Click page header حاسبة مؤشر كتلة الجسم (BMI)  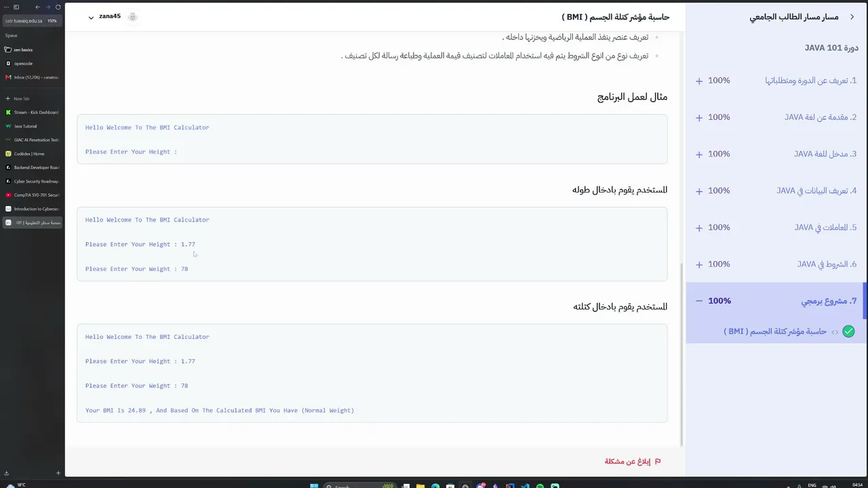(616, 16)
